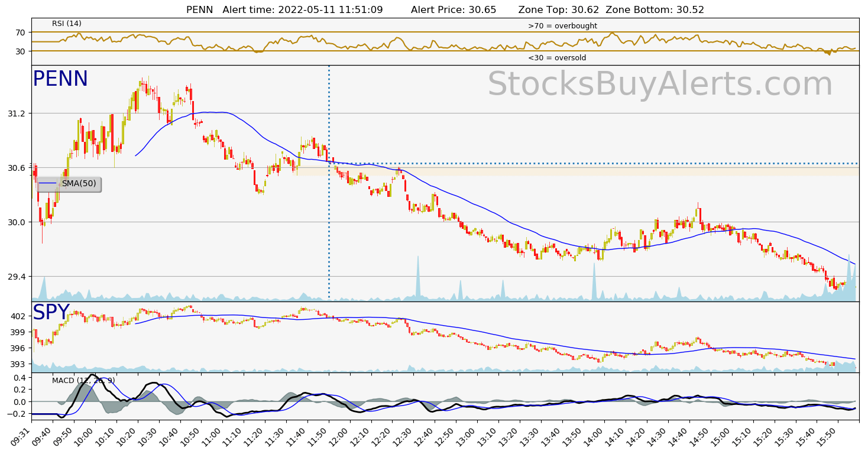The width and height of the screenshot is (868, 454).
Task: Click the MACD 0.2 axis label
Action: [x=20, y=390]
